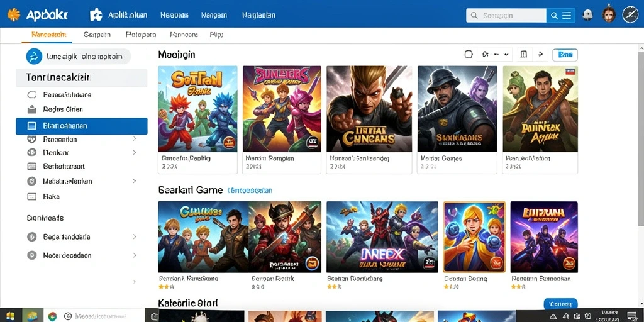The image size is (644, 322).
Task: Open the hamburger lines menu beside search
Action: [567, 16]
